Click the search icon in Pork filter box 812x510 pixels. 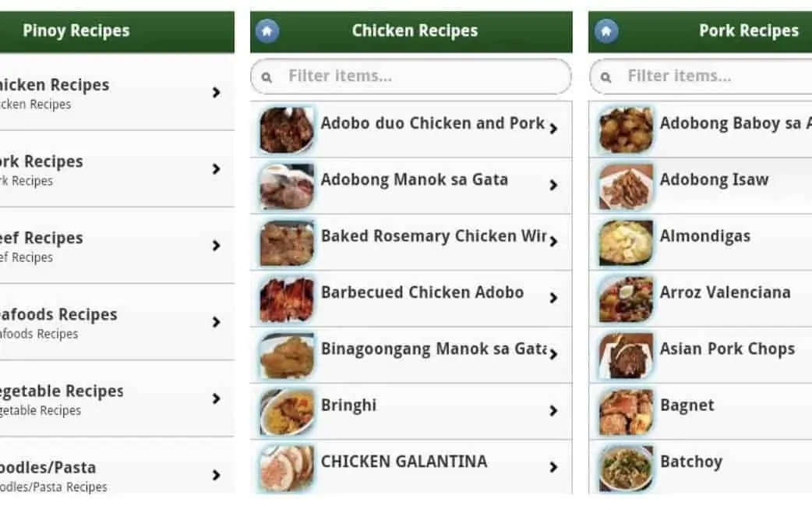pos(606,77)
